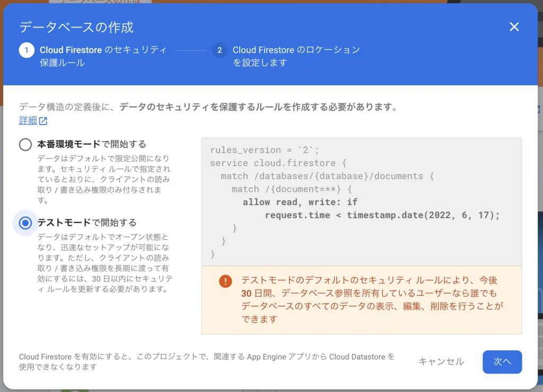The image size is (543, 392).
Task: Open the 詳細 link
Action: 28,120
